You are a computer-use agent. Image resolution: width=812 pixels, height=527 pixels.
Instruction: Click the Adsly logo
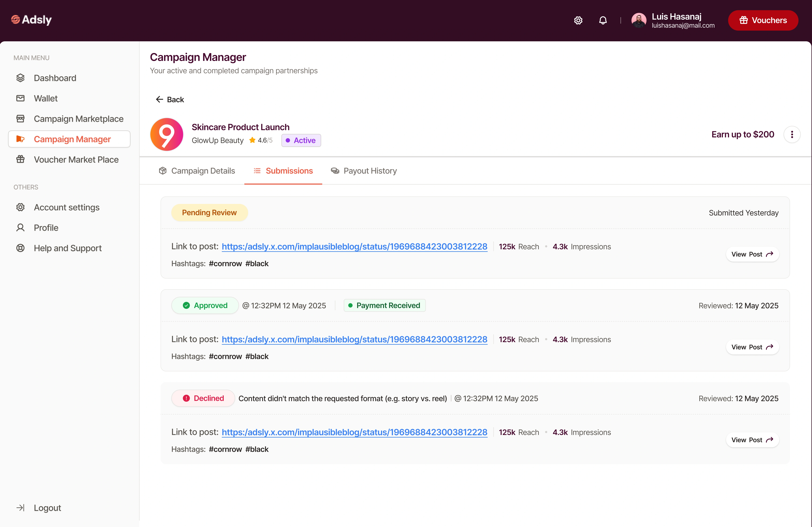[x=31, y=20]
